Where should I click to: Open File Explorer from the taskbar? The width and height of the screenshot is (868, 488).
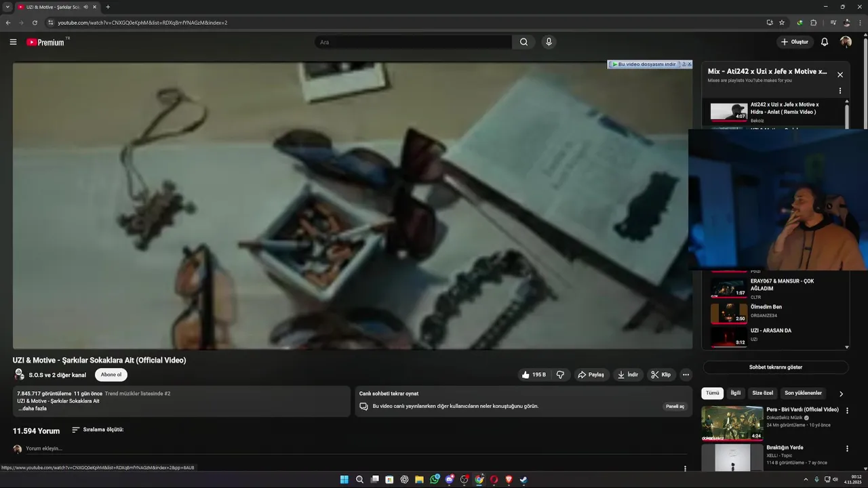click(x=419, y=480)
